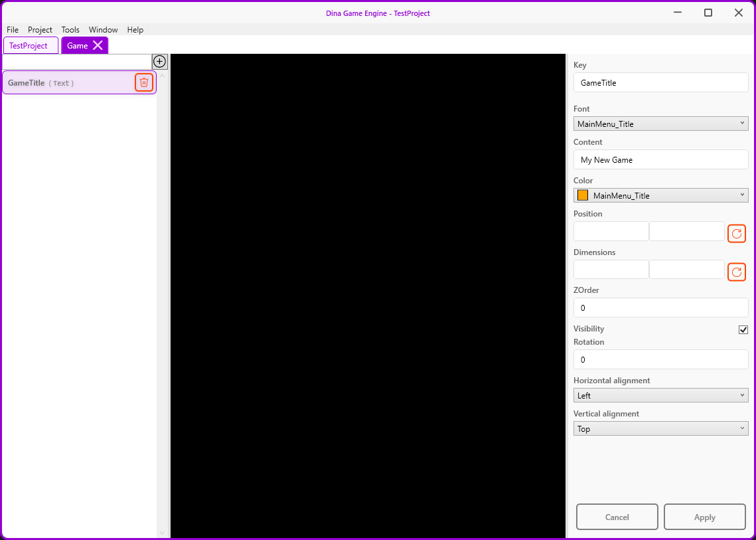
Task: Open the Color dropdown
Action: 660,195
